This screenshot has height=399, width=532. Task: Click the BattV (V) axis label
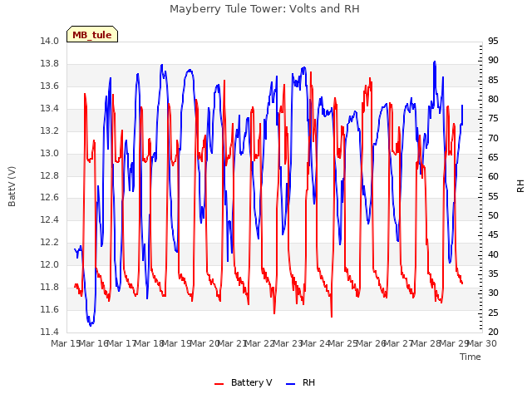click(12, 186)
